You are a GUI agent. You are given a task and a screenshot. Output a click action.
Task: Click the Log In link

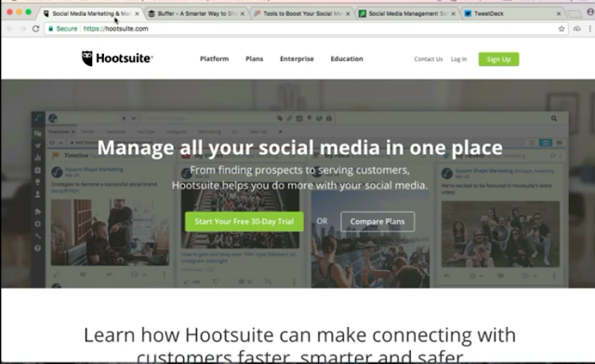click(458, 59)
